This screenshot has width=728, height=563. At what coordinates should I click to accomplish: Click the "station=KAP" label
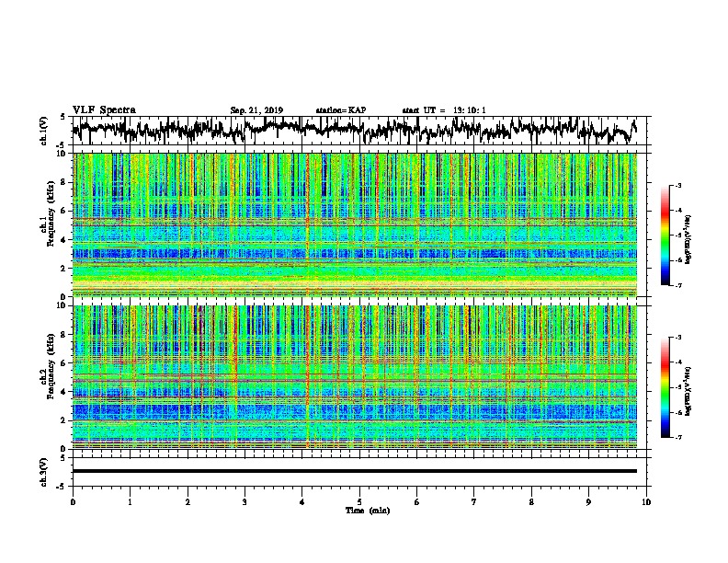click(341, 110)
